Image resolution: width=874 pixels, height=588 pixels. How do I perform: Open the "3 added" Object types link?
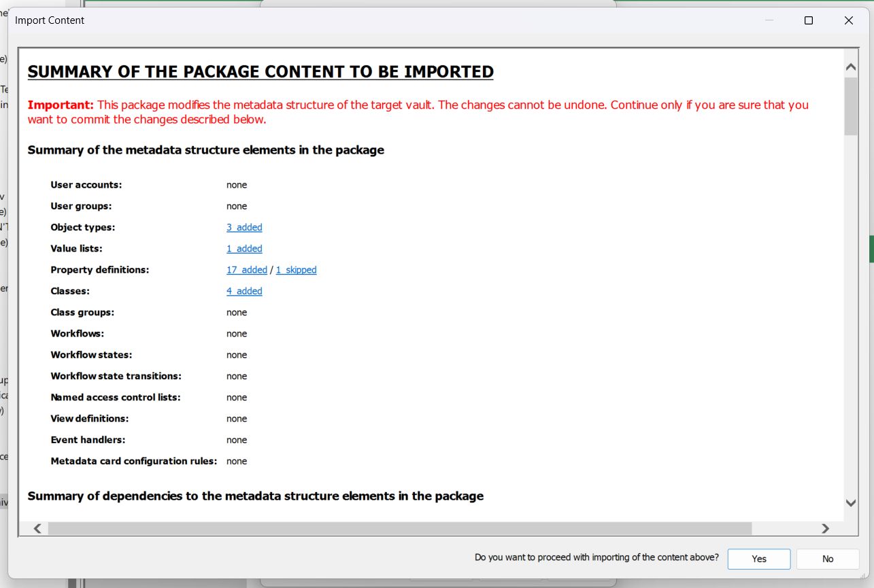244,228
